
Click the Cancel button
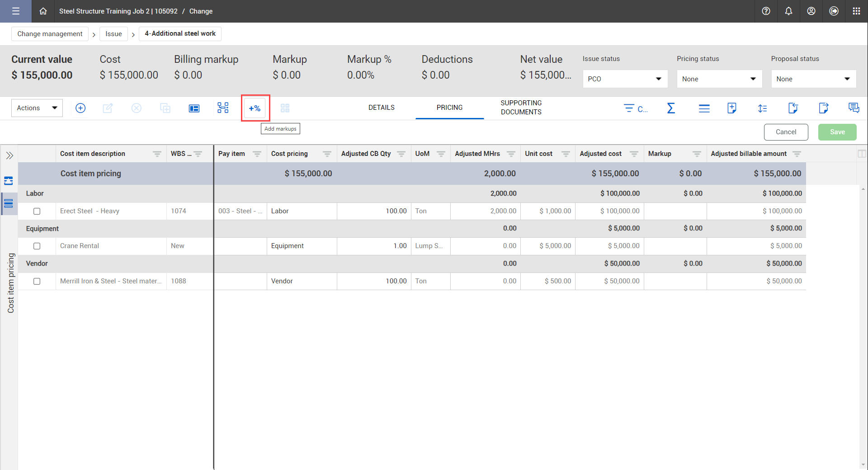click(786, 132)
